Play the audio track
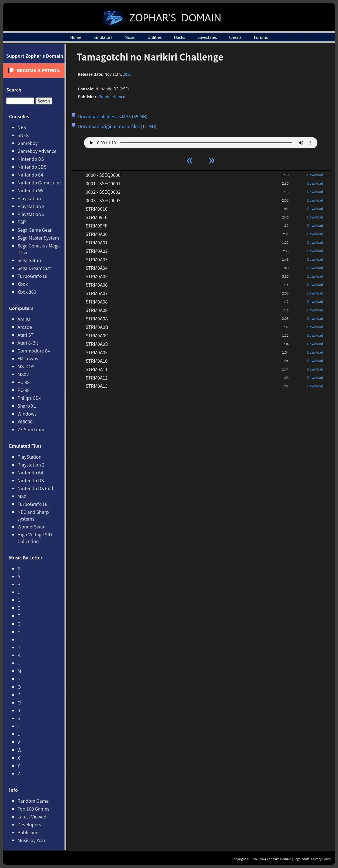This screenshot has width=338, height=868. click(91, 143)
